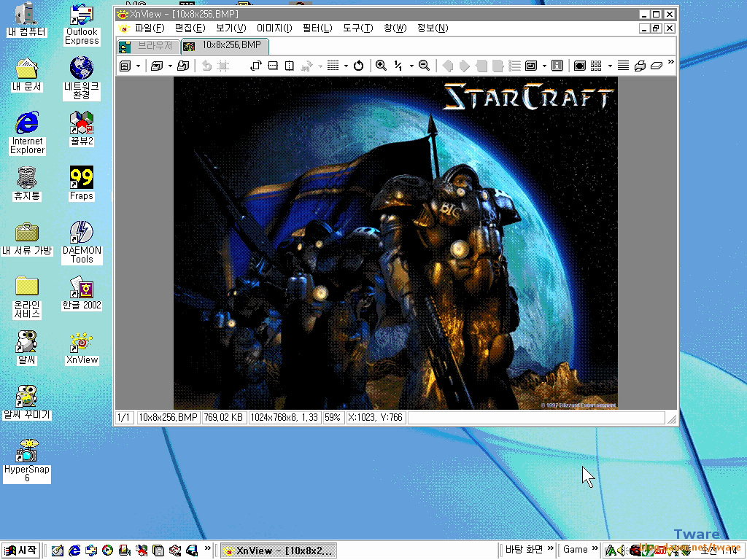Click the eraser toolbar icon

pyautogui.click(x=657, y=66)
